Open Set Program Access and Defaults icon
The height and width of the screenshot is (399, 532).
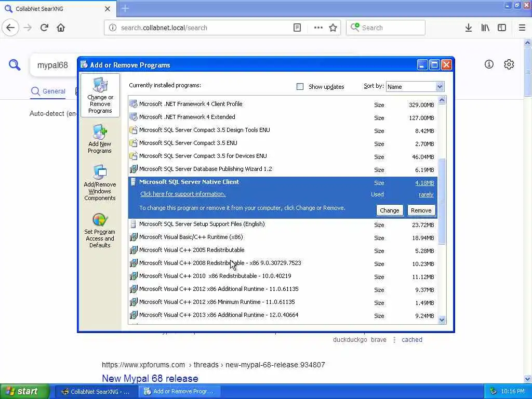tap(100, 231)
